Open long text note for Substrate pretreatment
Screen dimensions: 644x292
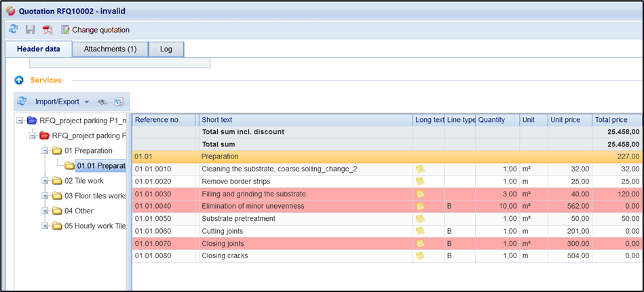click(x=420, y=219)
